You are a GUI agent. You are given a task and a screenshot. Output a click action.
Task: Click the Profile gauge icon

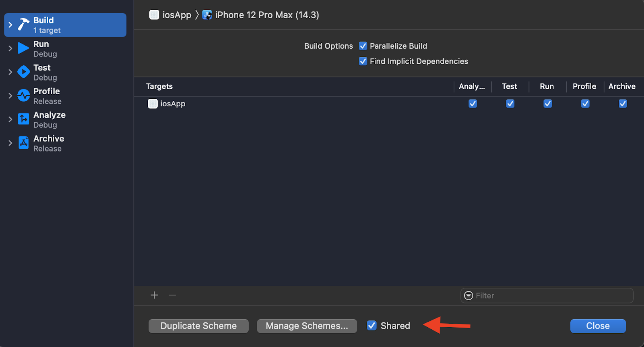[x=23, y=96]
